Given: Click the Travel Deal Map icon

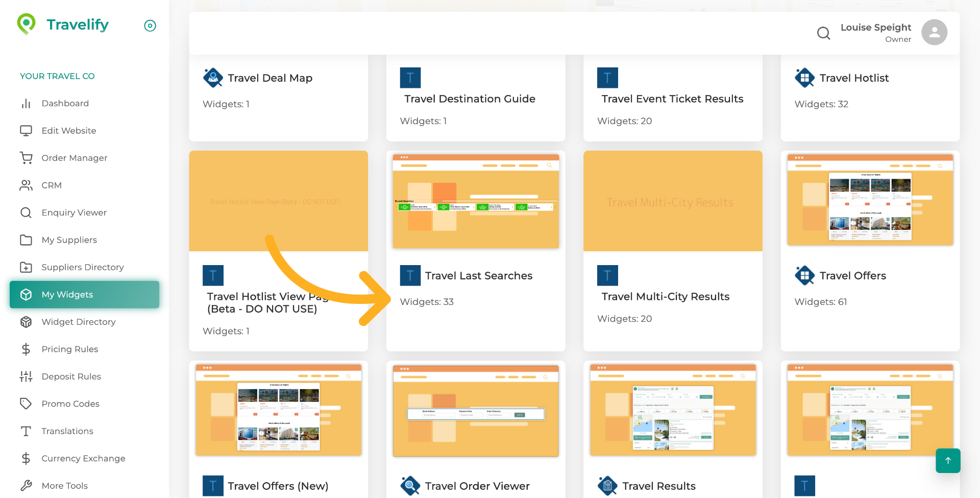Looking at the screenshot, I should pos(213,78).
